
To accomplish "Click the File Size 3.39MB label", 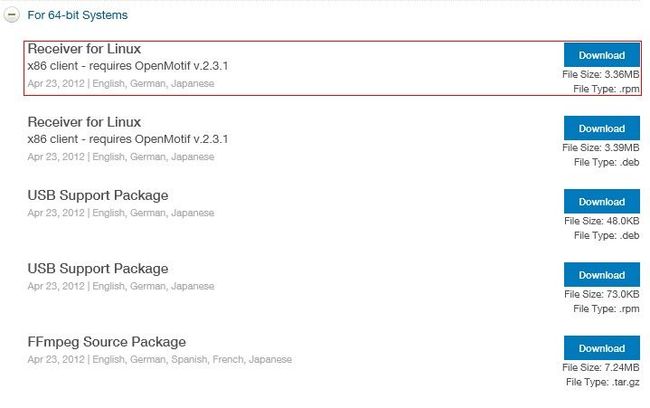I will (601, 148).
